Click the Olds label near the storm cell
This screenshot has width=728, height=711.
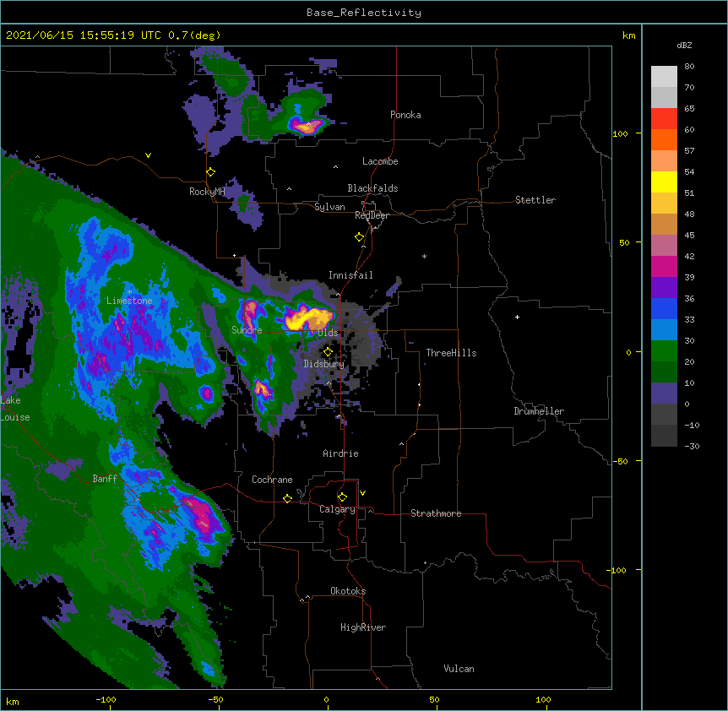coord(328,333)
